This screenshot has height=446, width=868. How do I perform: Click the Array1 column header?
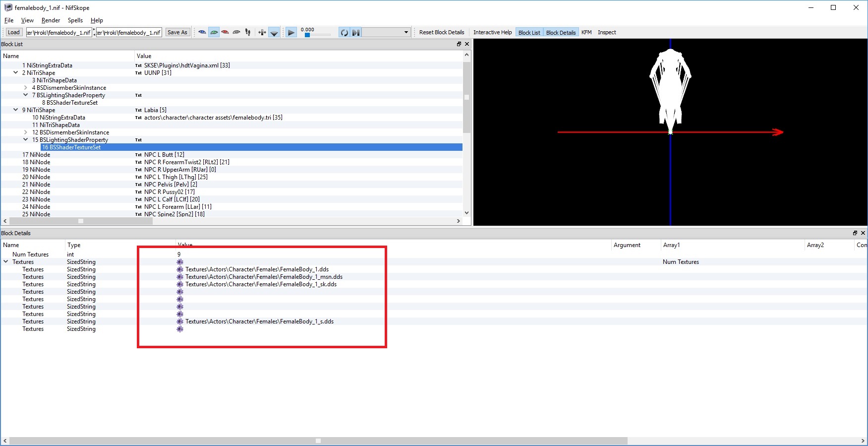[671, 245]
